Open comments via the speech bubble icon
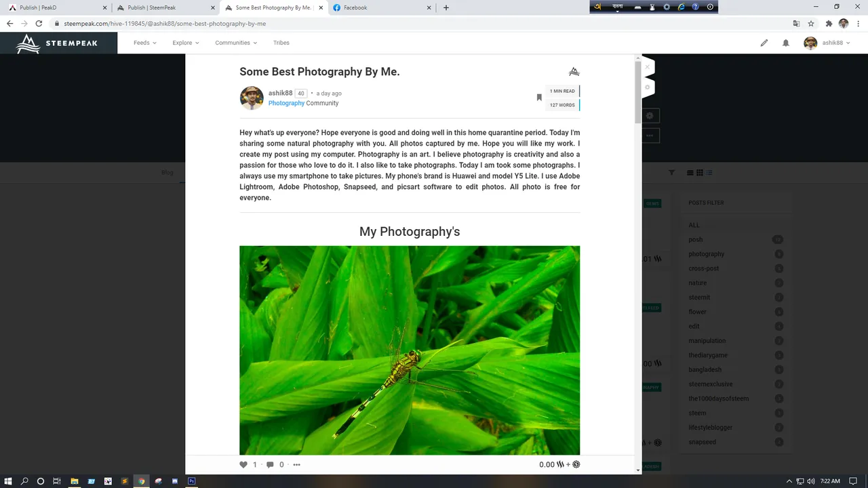This screenshot has width=868, height=488. (270, 464)
